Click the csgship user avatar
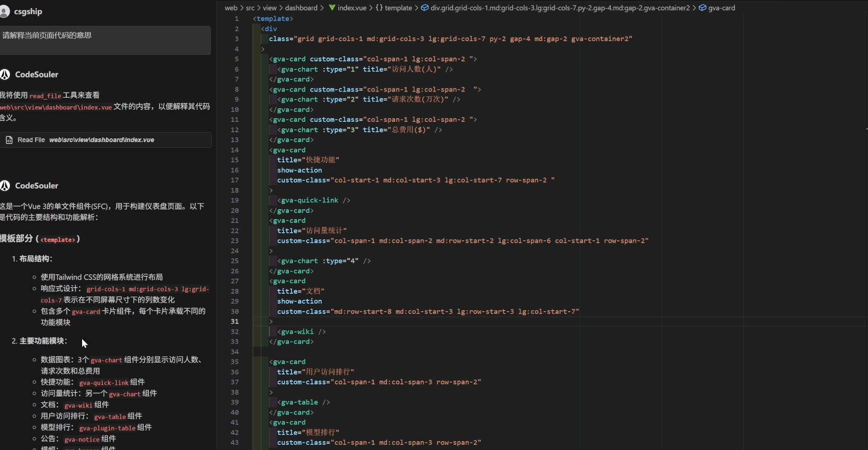The height and width of the screenshot is (450, 868). [x=5, y=11]
